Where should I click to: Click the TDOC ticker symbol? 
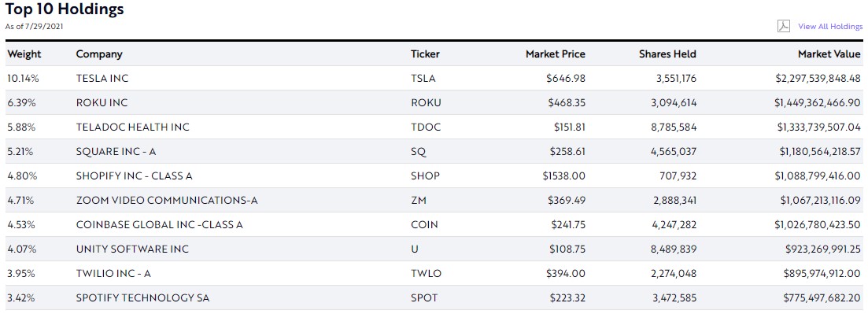coord(426,127)
